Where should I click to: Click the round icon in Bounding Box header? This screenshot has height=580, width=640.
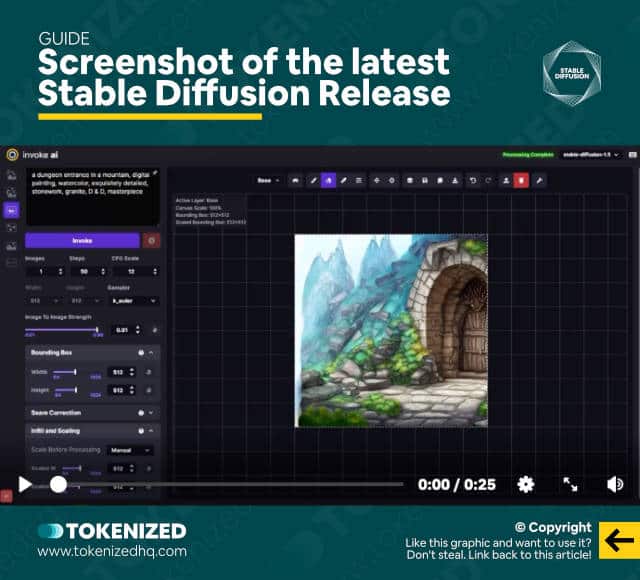(x=141, y=353)
